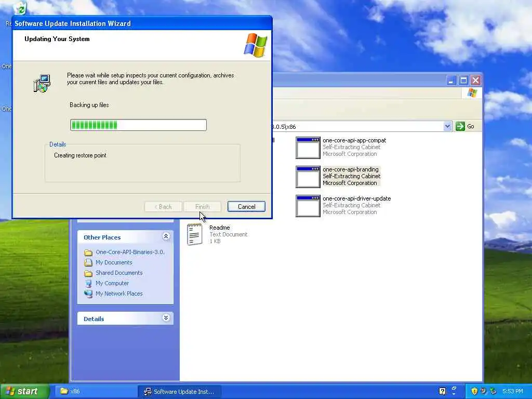The height and width of the screenshot is (399, 532).
Task: Click the My Computer icon in sidebar
Action: click(88, 283)
